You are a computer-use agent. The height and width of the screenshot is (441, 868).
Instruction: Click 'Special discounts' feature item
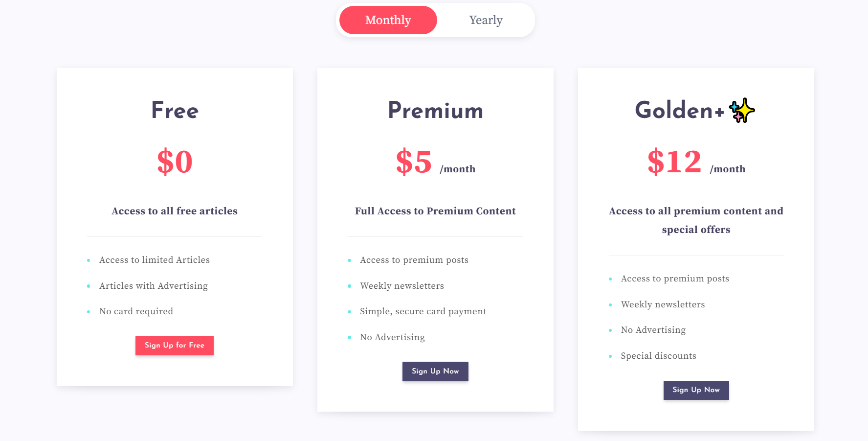coord(658,356)
